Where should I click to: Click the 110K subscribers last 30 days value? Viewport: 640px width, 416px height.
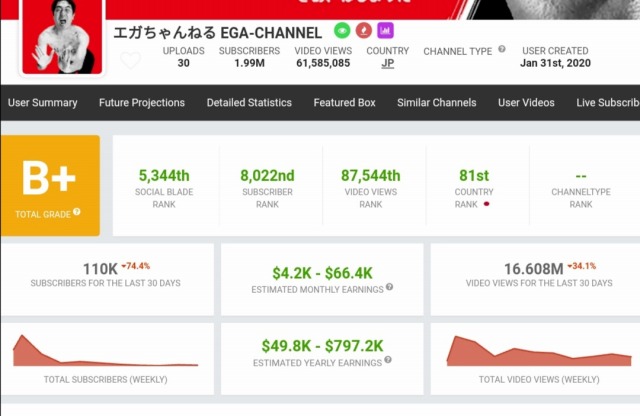(x=100, y=269)
